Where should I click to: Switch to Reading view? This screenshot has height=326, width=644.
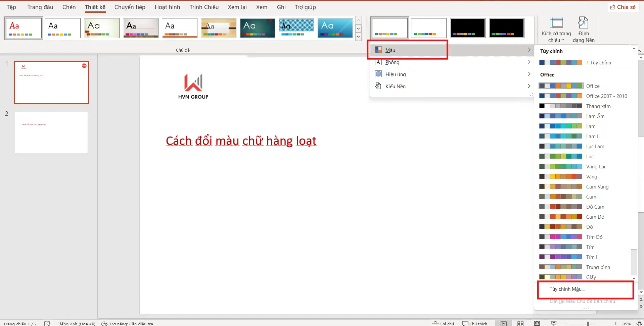537,323
